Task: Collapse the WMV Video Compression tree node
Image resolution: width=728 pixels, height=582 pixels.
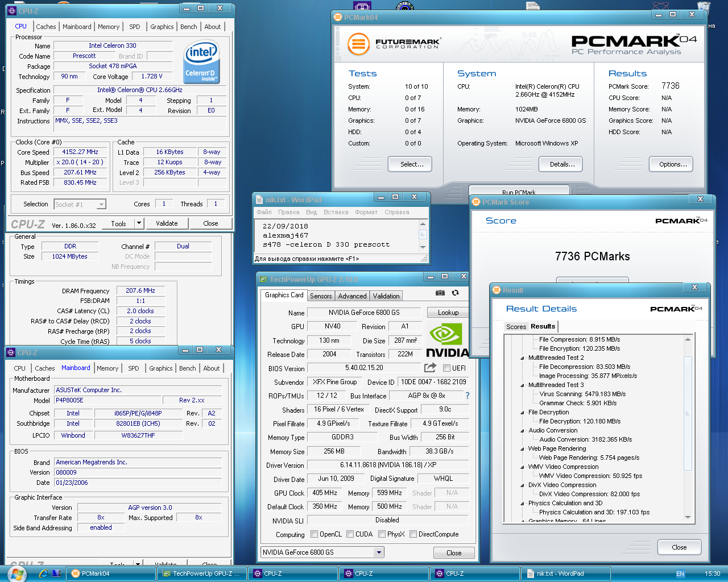Action: click(523, 467)
